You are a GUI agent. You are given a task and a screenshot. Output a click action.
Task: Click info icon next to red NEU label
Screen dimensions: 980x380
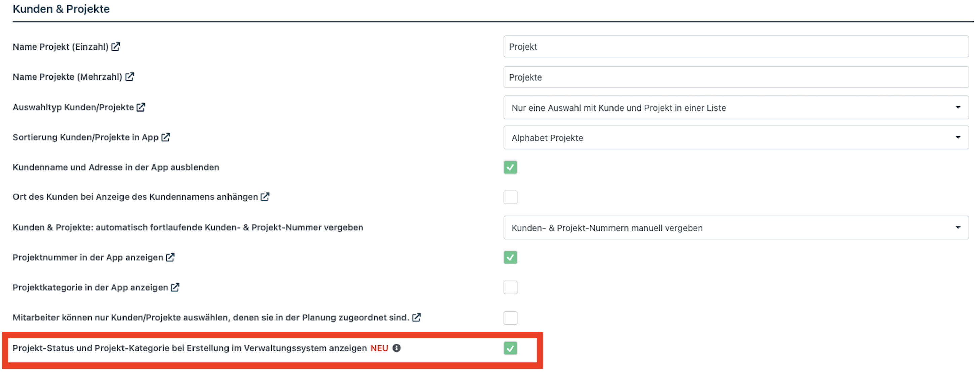[397, 348]
